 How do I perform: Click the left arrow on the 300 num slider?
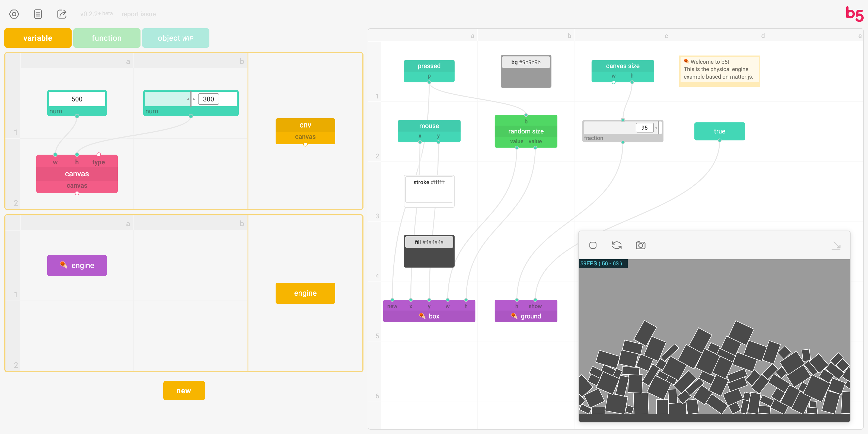[x=188, y=99]
